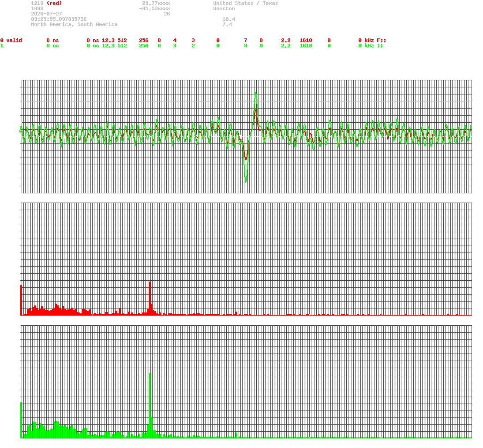
Task: Click the gray value 7.4
Action: click(x=227, y=24)
